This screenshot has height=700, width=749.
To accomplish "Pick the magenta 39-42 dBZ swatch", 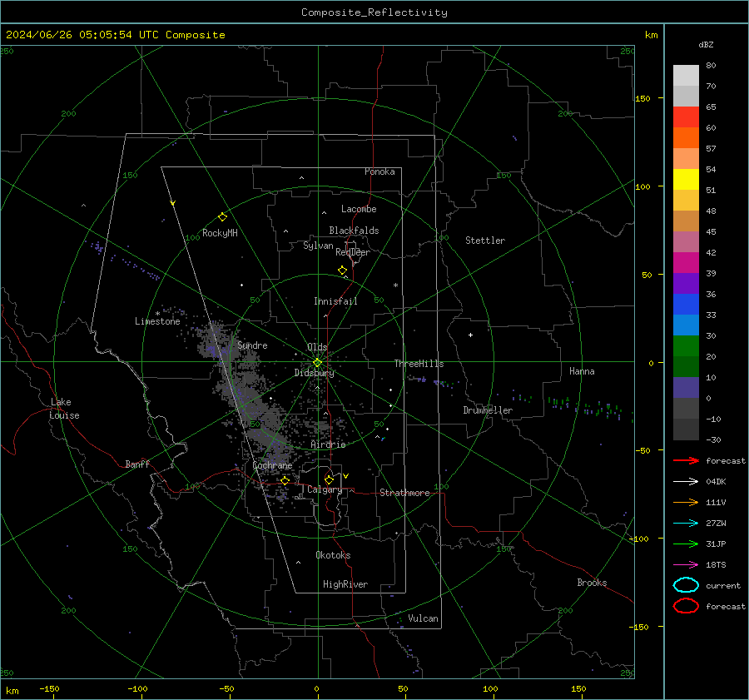I will tap(686, 263).
